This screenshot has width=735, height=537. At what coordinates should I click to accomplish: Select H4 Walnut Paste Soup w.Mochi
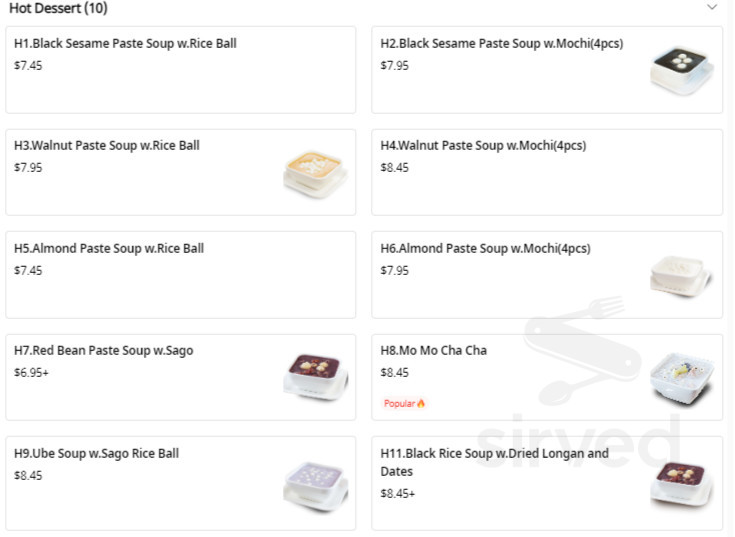(483, 146)
